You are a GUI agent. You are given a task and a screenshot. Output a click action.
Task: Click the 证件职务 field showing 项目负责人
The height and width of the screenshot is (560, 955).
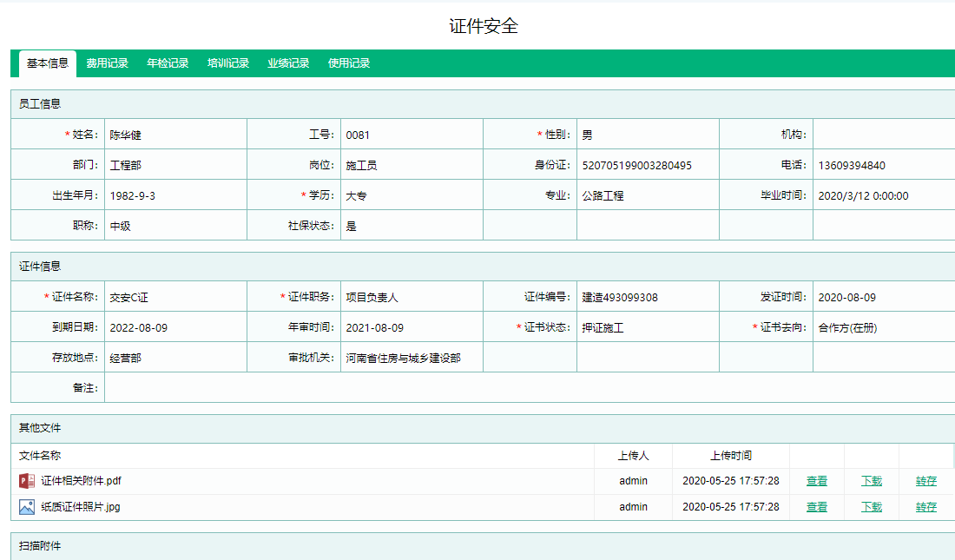[x=412, y=297]
